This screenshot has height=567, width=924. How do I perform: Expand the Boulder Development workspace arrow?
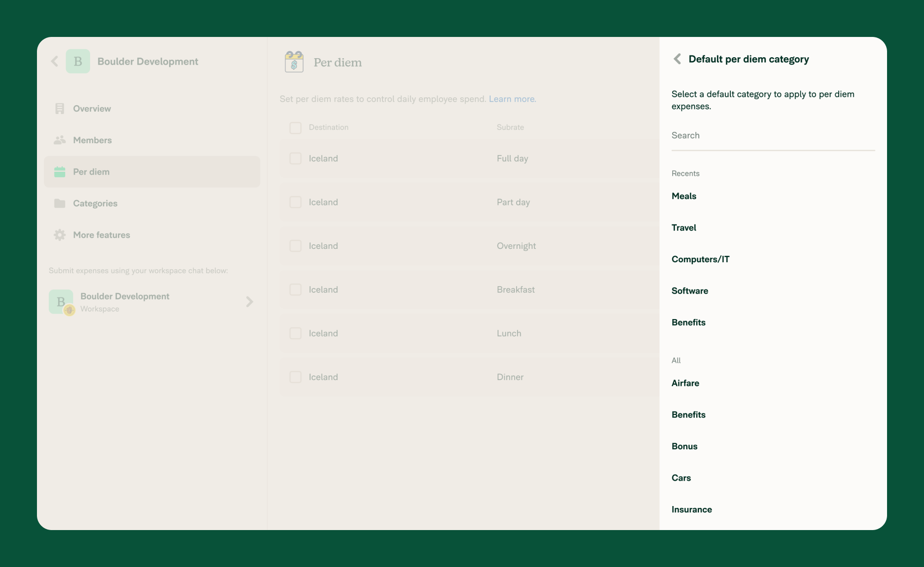pos(249,302)
